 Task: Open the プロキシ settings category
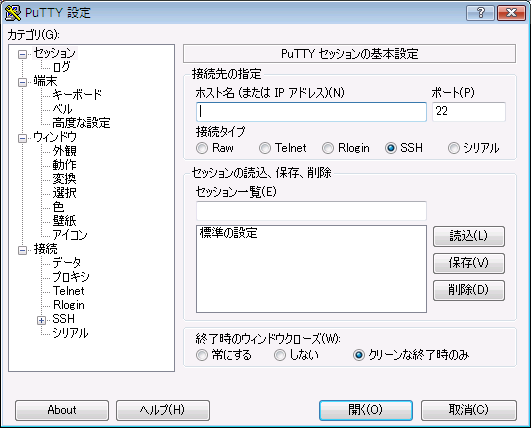(71, 277)
